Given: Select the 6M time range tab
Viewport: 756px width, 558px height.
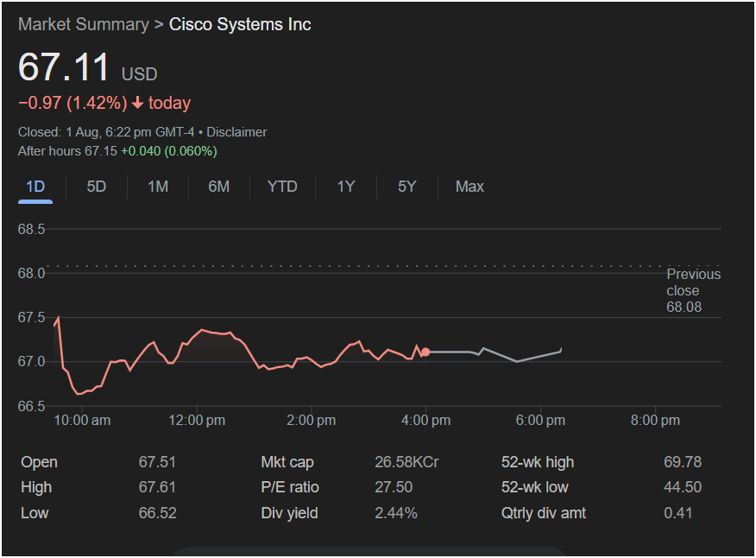Looking at the screenshot, I should pos(219,187).
